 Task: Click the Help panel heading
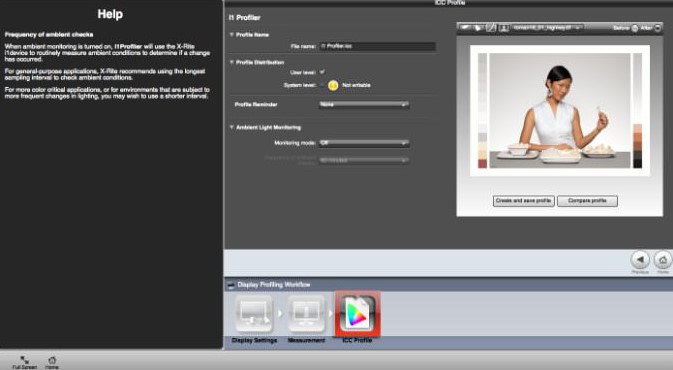click(x=110, y=14)
